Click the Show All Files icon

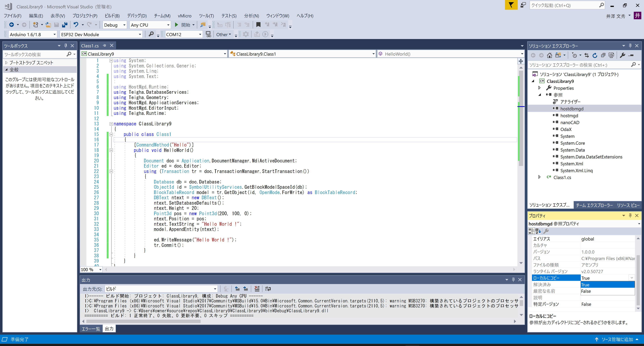pyautogui.click(x=611, y=55)
